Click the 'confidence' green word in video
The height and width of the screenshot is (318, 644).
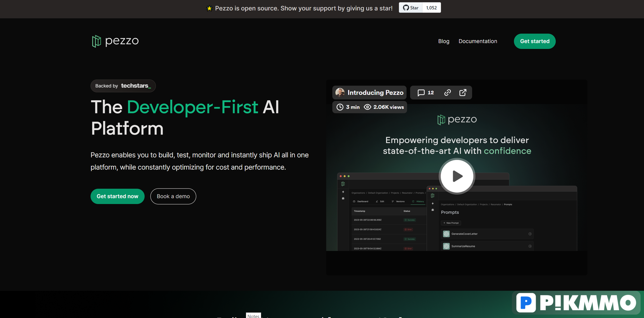pyautogui.click(x=507, y=151)
